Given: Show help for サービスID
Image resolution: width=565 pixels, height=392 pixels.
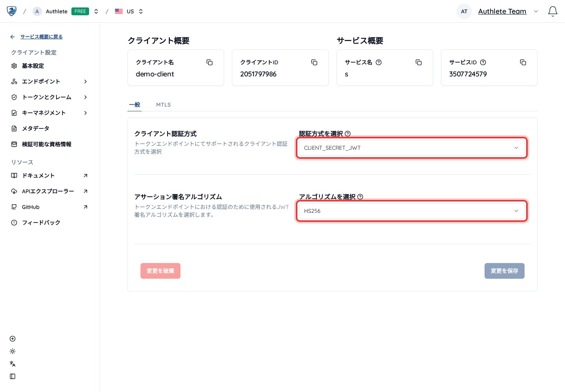Looking at the screenshot, I should (483, 62).
